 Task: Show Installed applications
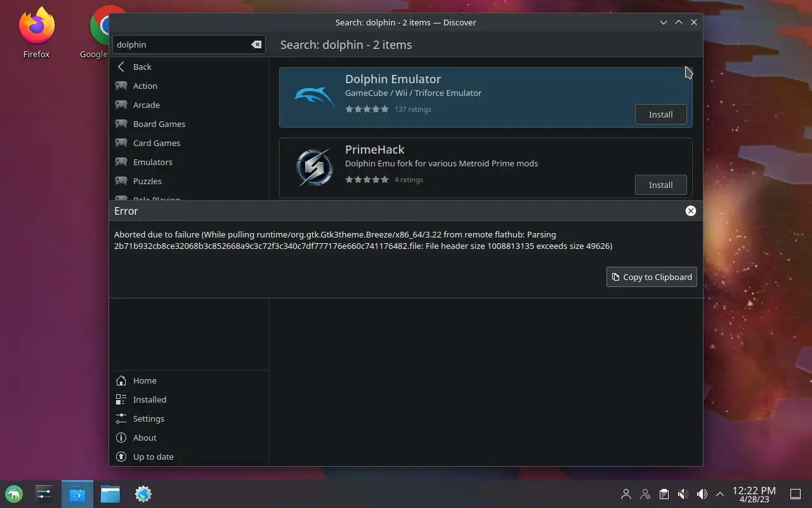[x=189, y=399]
